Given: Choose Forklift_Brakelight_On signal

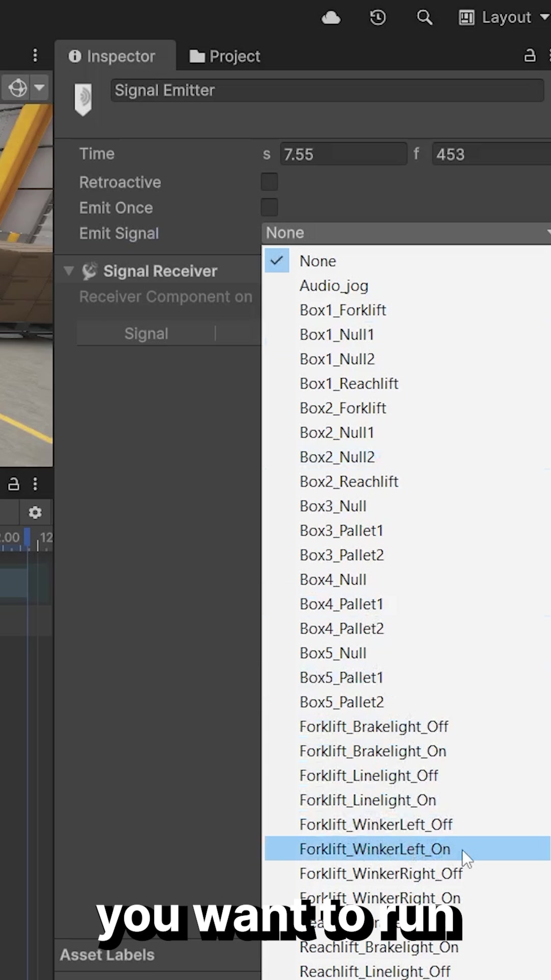Looking at the screenshot, I should 407,751.
